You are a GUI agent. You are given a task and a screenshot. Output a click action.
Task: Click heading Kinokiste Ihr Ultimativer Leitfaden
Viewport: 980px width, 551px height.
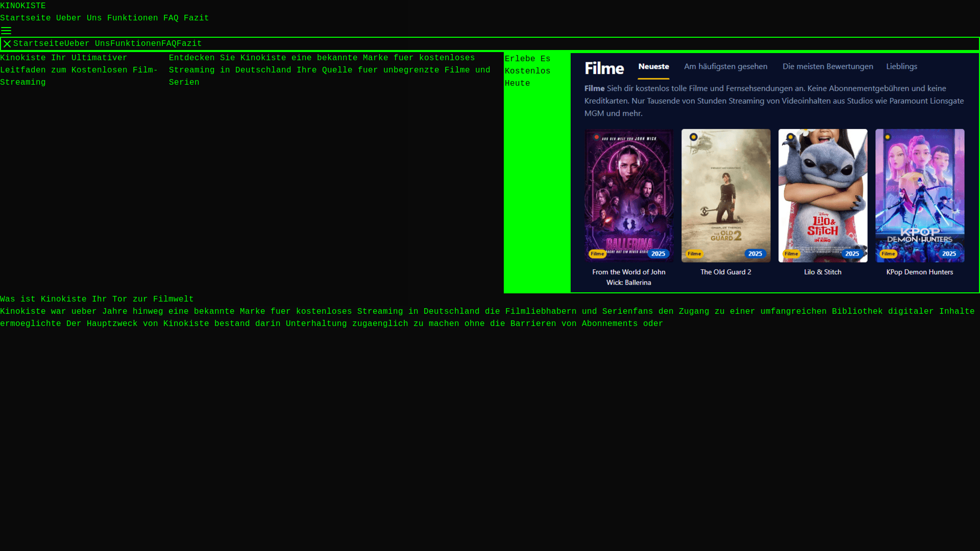tap(79, 70)
